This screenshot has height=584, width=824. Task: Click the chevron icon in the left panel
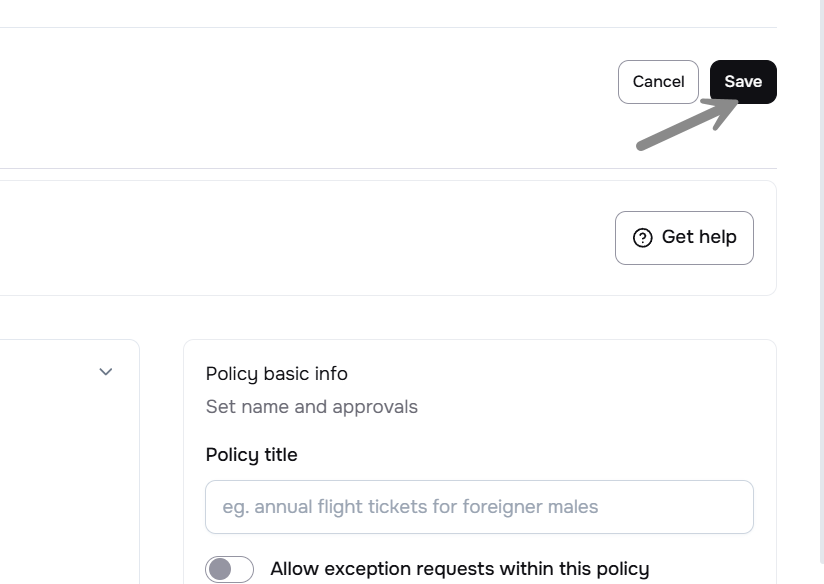pyautogui.click(x=106, y=372)
